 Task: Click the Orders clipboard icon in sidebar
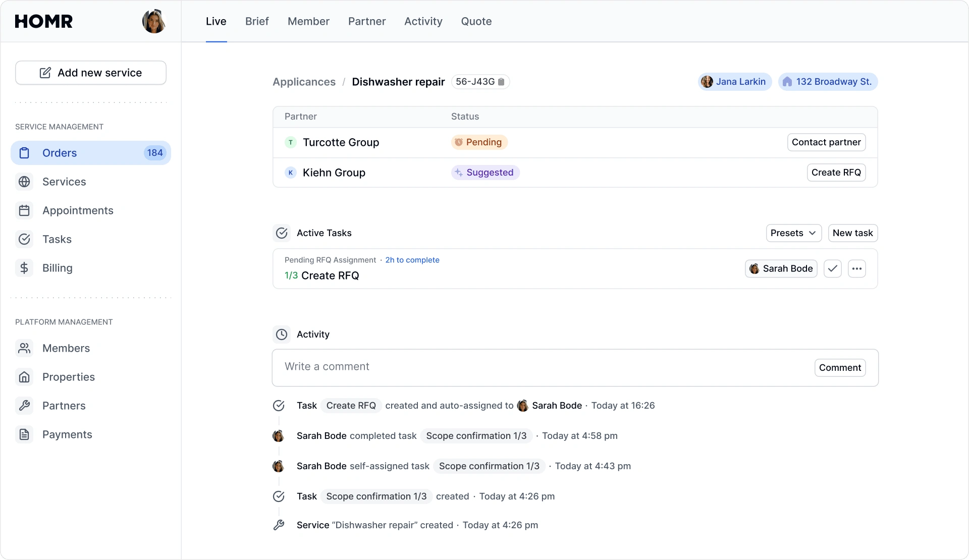tap(24, 153)
